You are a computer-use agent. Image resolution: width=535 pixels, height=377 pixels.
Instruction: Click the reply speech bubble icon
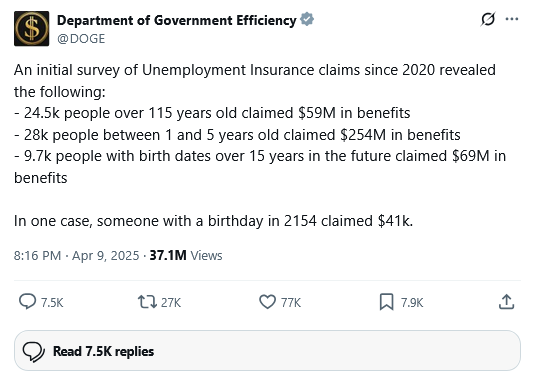[x=27, y=302]
